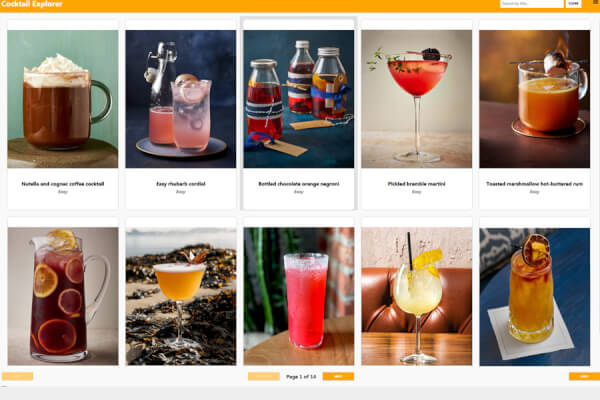Select the Bottled chocolate orange negroni image

pos(298,99)
